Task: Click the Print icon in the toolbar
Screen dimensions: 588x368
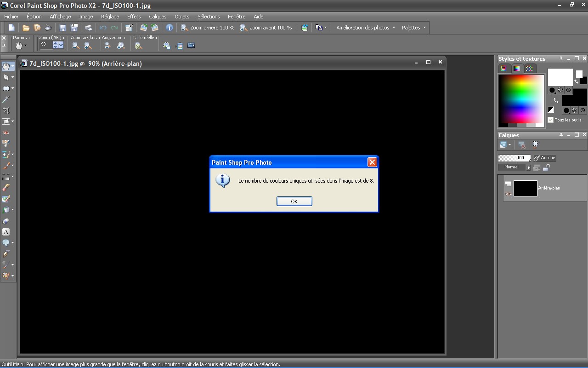Action: coord(89,28)
